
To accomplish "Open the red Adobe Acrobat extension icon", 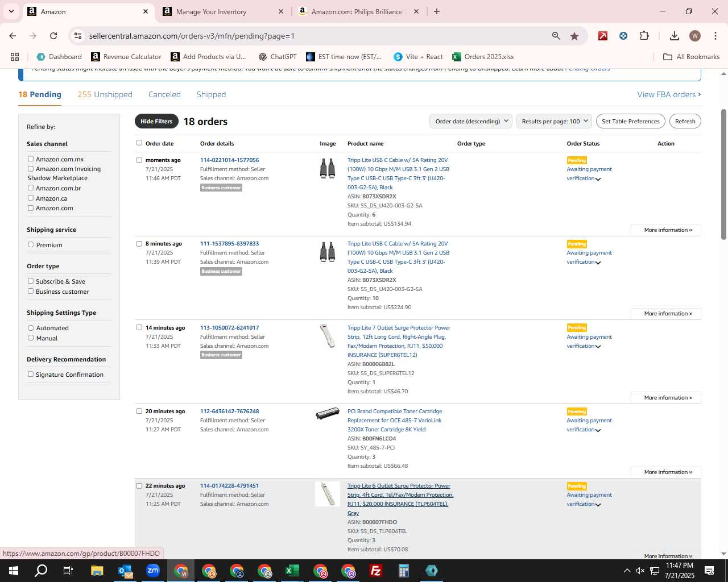I will (603, 36).
